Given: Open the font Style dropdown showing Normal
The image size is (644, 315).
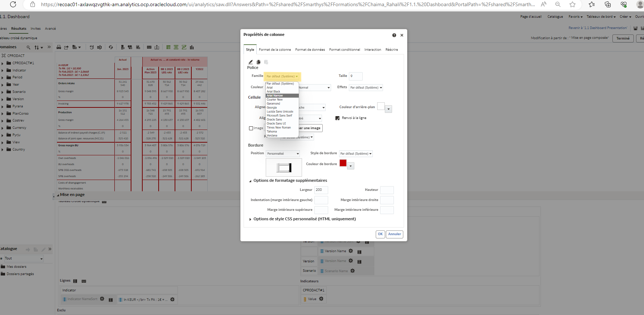Looking at the screenshot, I should point(314,87).
